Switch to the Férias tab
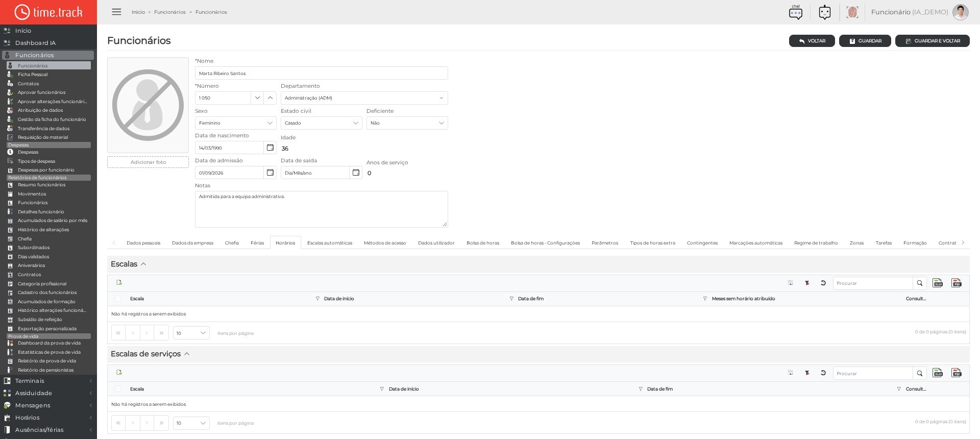 tap(257, 243)
